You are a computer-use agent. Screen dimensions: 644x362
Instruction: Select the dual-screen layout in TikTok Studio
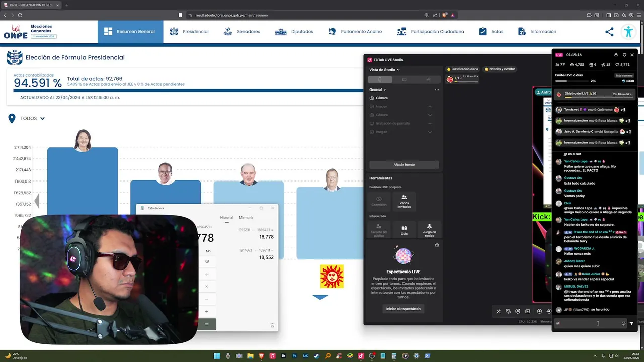428,79
